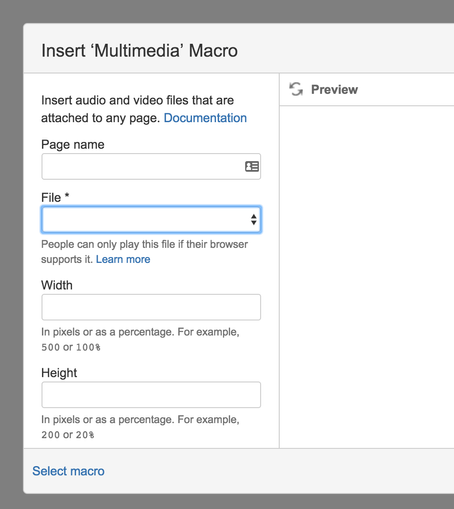This screenshot has height=509, width=454.
Task: Go back via Select macro link
Action: pyautogui.click(x=68, y=471)
